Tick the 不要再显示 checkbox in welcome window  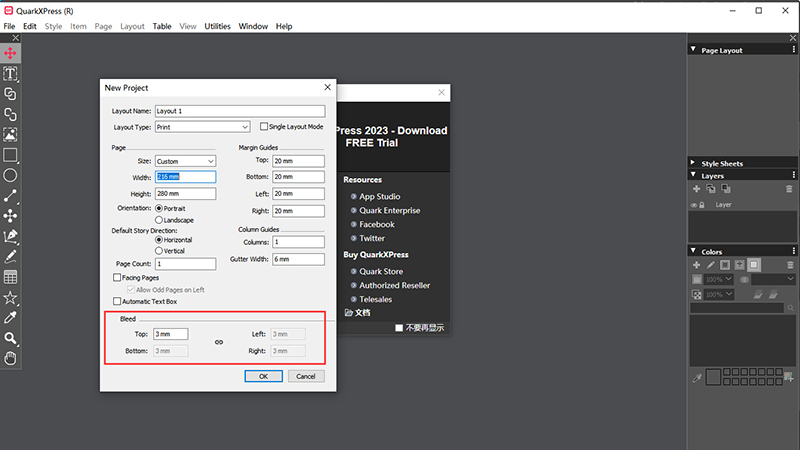(399, 328)
